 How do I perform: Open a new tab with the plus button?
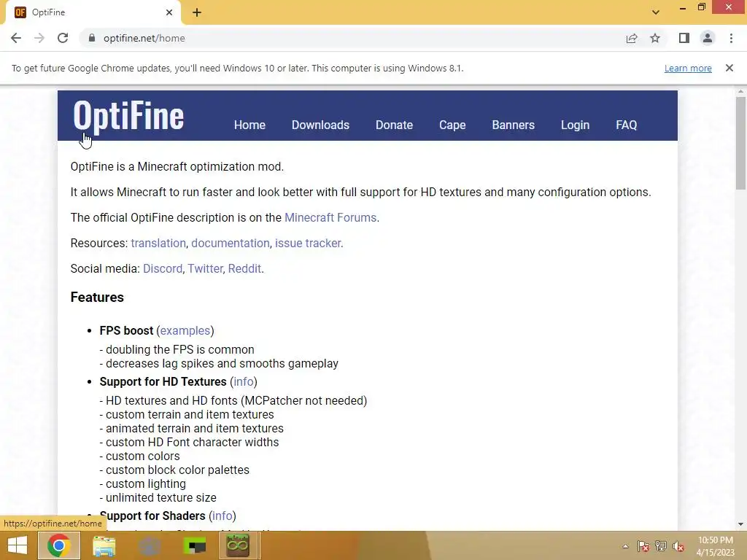click(197, 12)
